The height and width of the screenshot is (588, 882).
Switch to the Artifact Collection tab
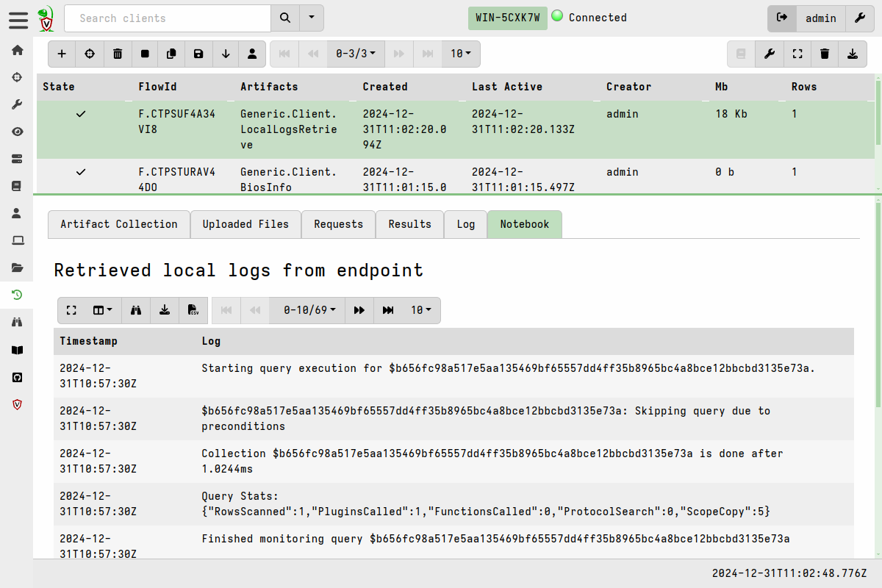(118, 224)
